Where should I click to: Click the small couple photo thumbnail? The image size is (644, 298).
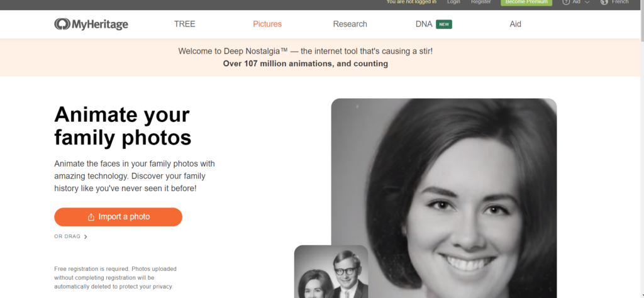(331, 272)
